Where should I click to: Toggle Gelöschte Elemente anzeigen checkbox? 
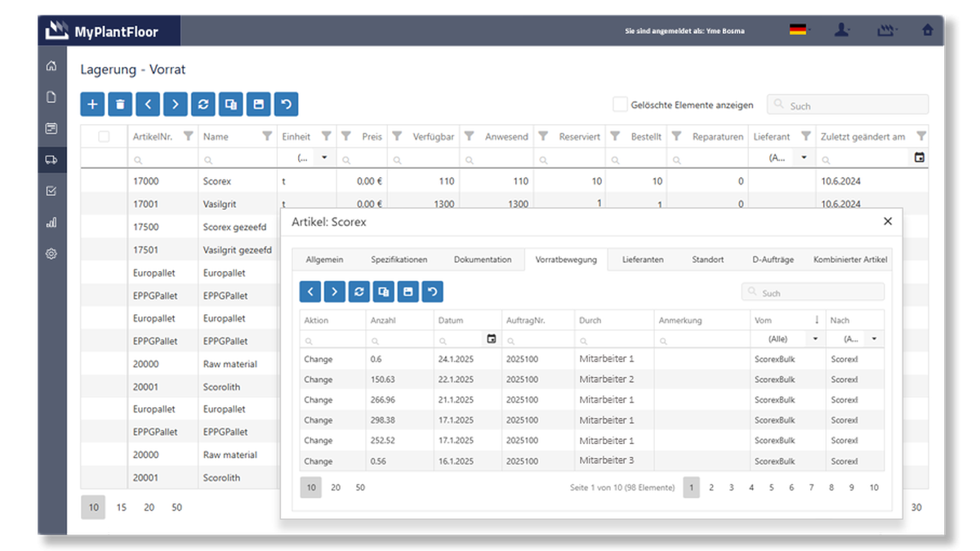point(621,104)
